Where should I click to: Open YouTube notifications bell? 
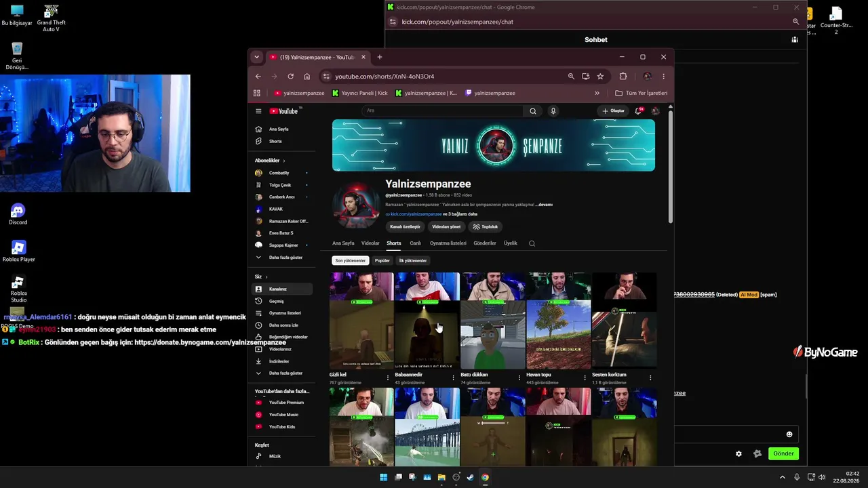(638, 111)
